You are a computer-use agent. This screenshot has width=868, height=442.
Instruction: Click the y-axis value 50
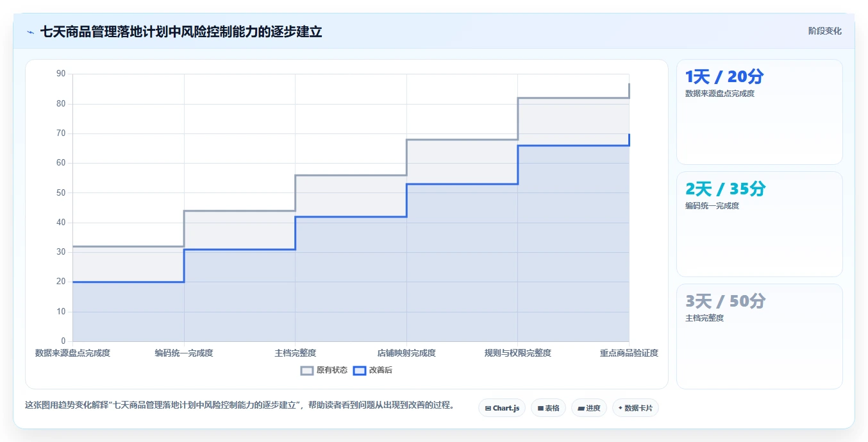pyautogui.click(x=61, y=192)
